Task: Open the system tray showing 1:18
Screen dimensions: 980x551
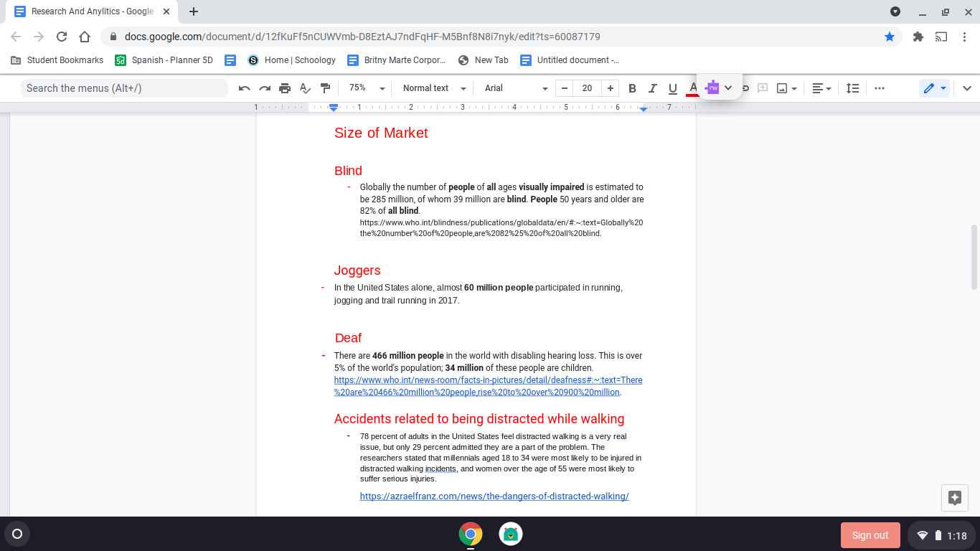Action: click(941, 535)
